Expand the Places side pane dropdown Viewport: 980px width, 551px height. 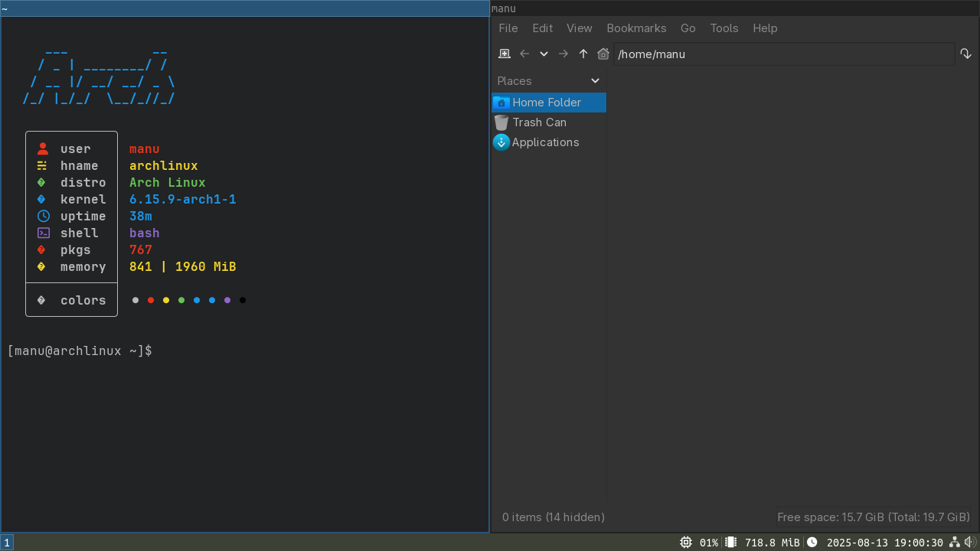[x=595, y=80]
